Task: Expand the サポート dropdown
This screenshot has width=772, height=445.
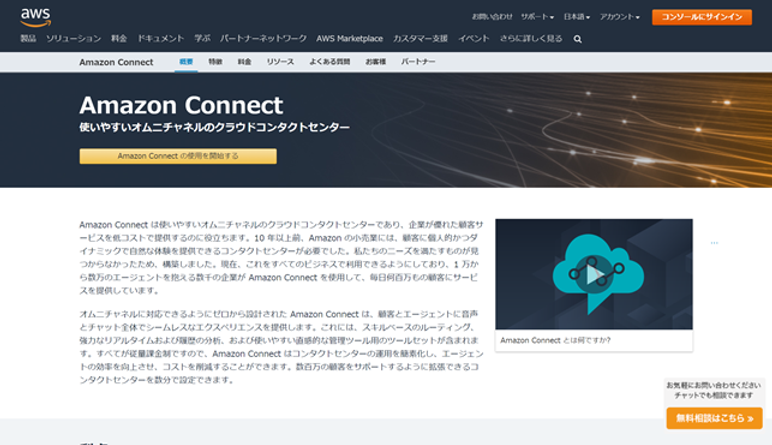Action: (537, 17)
